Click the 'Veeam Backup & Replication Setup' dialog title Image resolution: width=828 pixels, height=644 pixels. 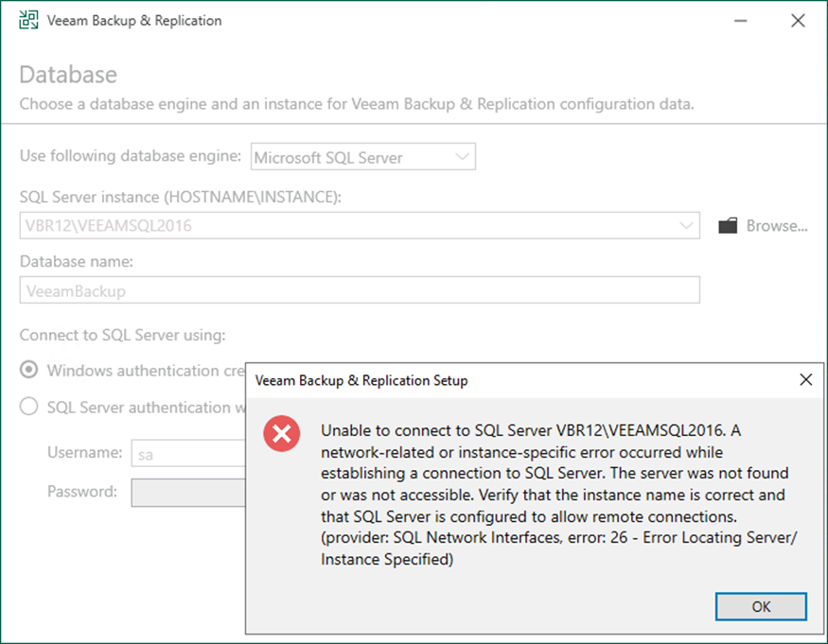pos(361,380)
